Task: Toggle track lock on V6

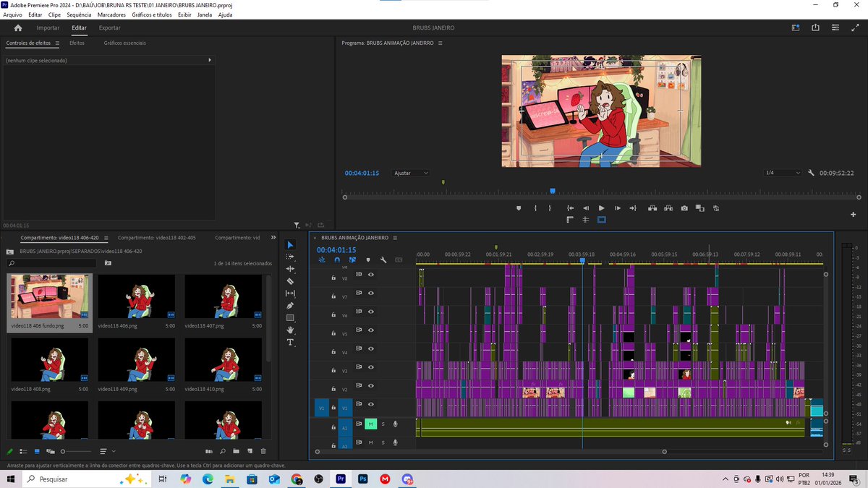Action: coord(333,315)
